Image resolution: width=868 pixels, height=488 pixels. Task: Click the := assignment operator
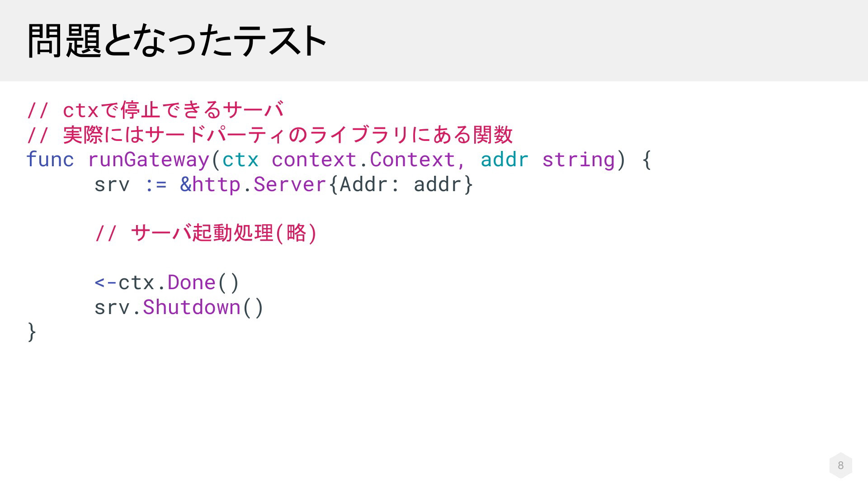pos(156,184)
